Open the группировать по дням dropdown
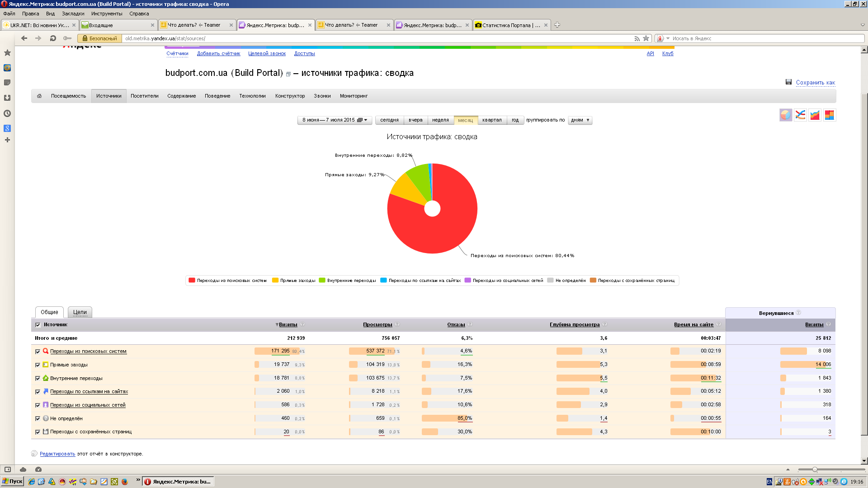The width and height of the screenshot is (868, 488). coord(580,120)
